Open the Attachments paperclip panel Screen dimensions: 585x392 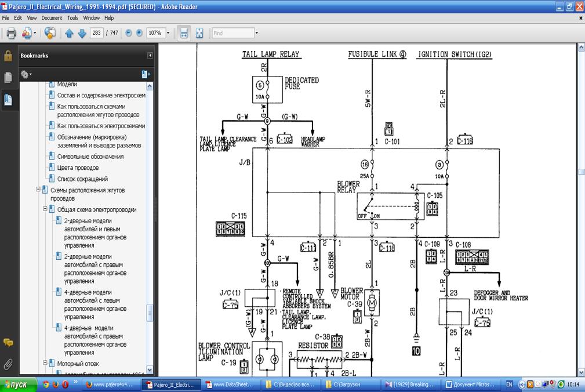[x=8, y=364]
